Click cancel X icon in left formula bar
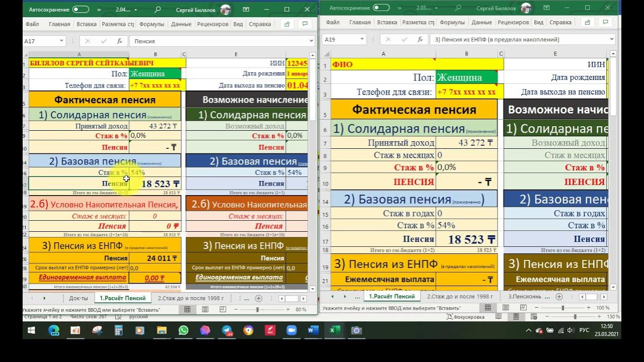Viewport: 644px width, 362px height. pos(88,41)
